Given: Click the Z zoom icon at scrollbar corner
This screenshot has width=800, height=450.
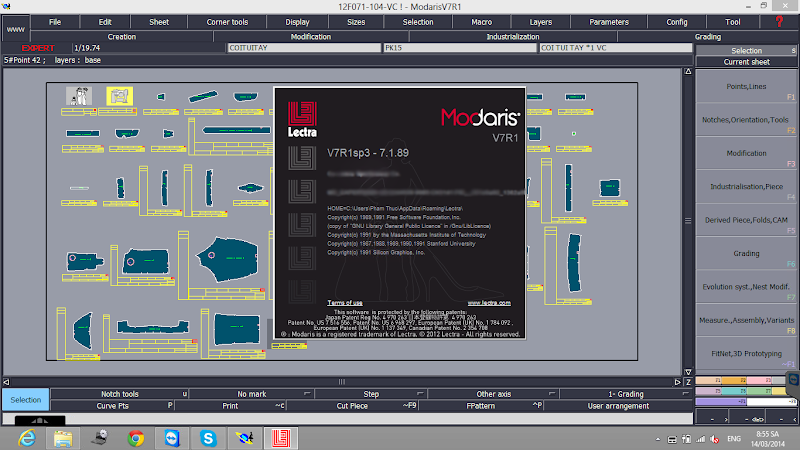Looking at the screenshot, I should coord(688,382).
